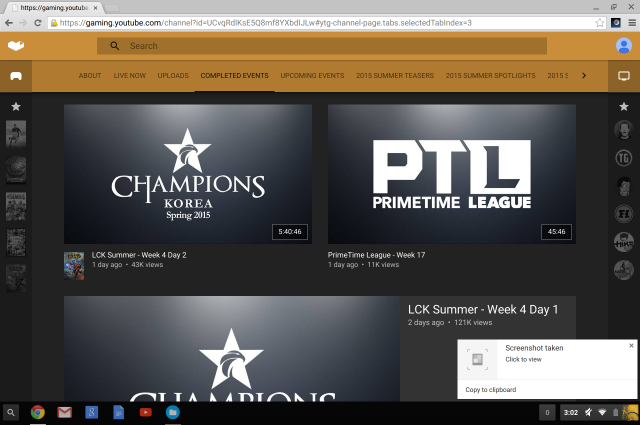Click the star icon in right sidebar
Screen dimensions: 640x425
[x=623, y=106]
